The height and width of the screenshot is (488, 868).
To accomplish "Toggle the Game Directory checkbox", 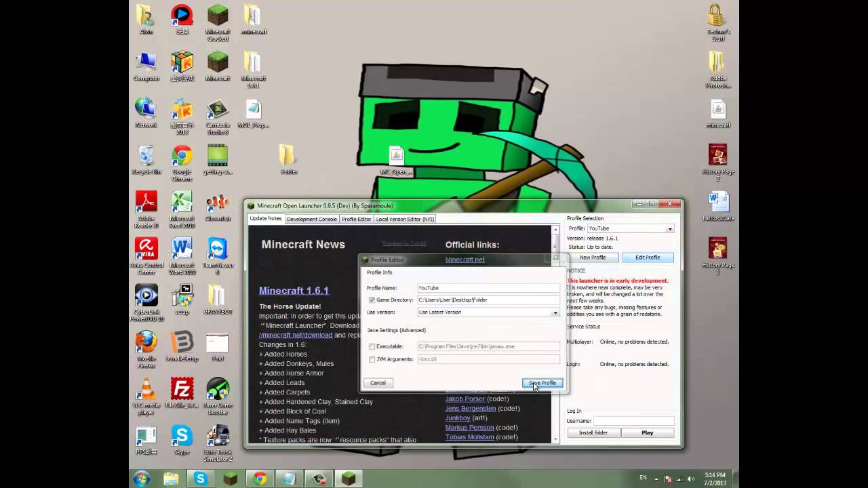I will click(x=372, y=300).
